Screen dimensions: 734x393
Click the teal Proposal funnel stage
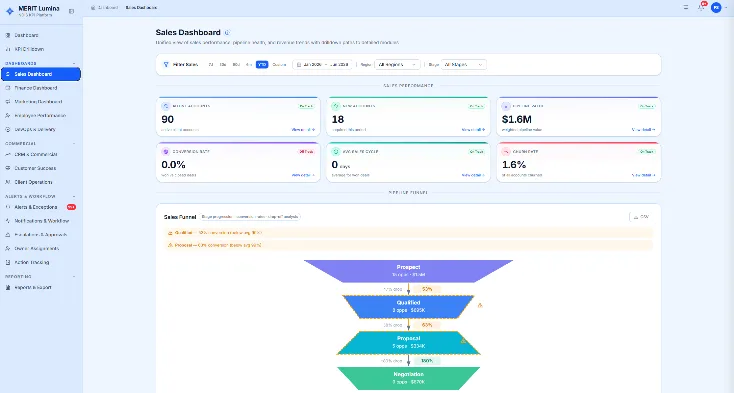(x=408, y=342)
